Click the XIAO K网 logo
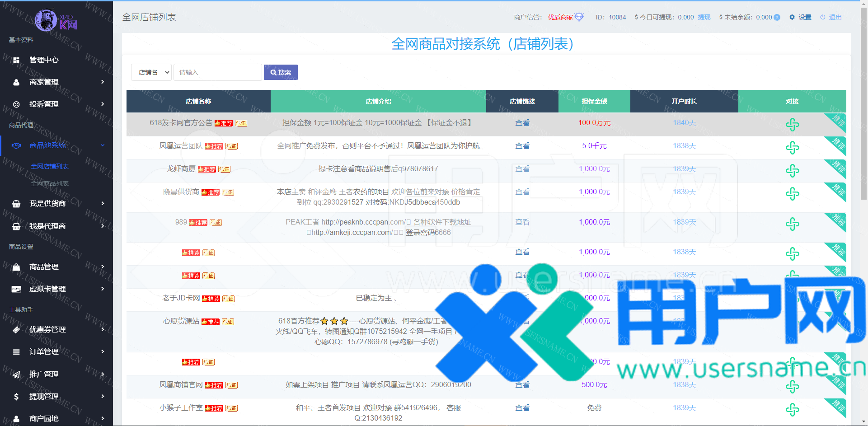The height and width of the screenshot is (426, 868). point(56,20)
